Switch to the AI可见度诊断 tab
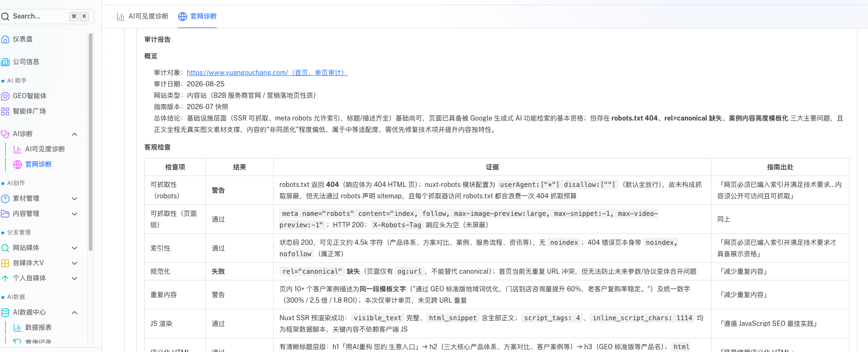This screenshot has width=868, height=352. tap(143, 16)
